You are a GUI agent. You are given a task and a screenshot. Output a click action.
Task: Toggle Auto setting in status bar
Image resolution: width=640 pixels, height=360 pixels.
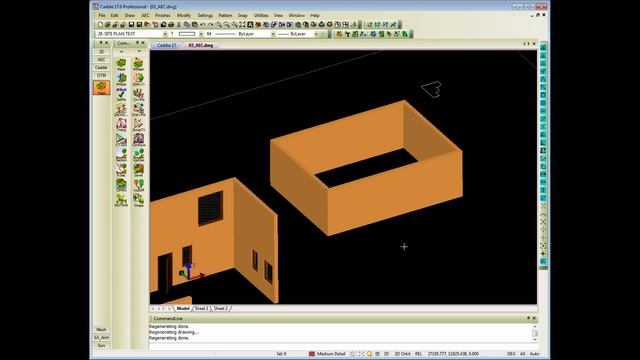(534, 354)
